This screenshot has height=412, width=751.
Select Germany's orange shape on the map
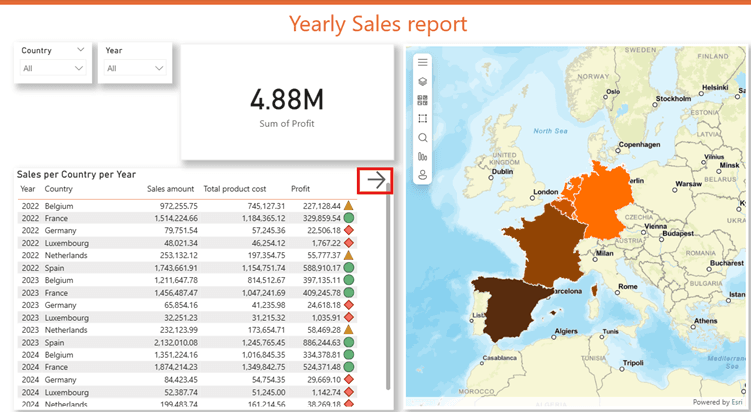coord(603,201)
